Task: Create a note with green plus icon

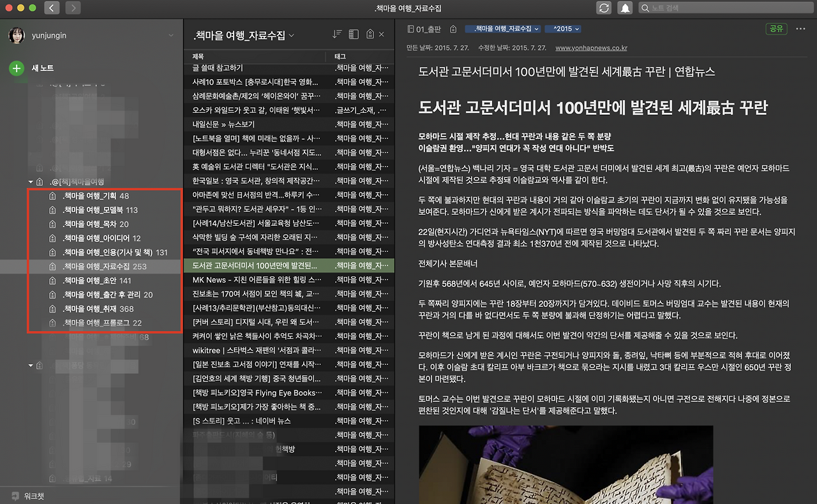Action: tap(17, 68)
